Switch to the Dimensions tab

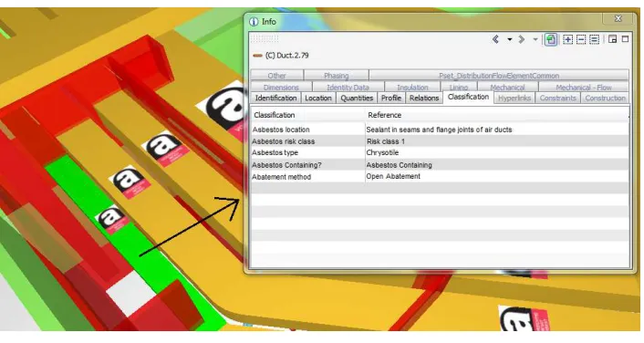point(281,87)
